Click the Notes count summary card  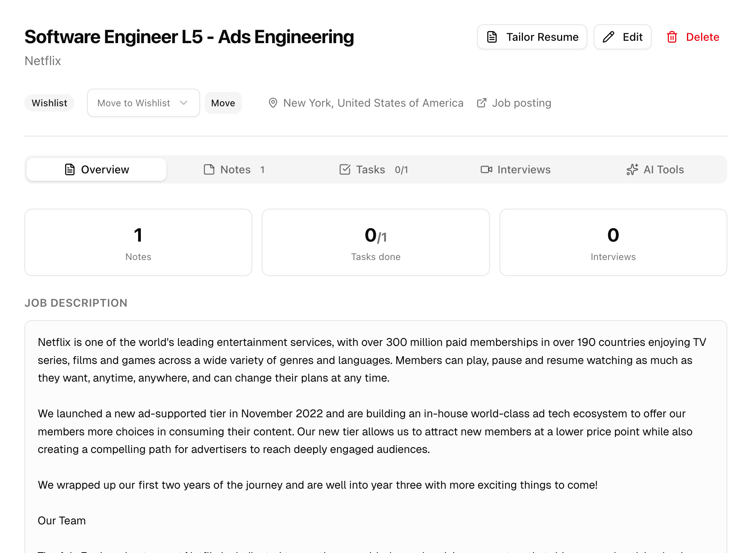138,242
